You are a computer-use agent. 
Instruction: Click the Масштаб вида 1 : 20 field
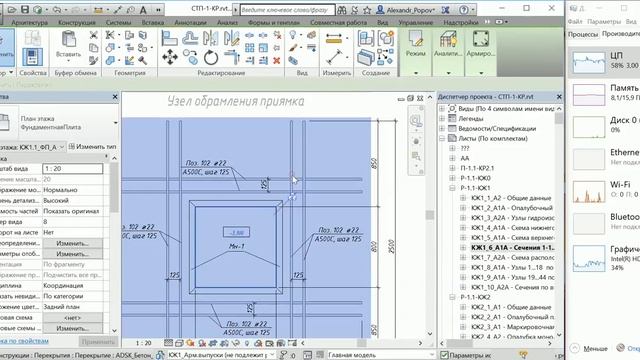[x=73, y=169]
